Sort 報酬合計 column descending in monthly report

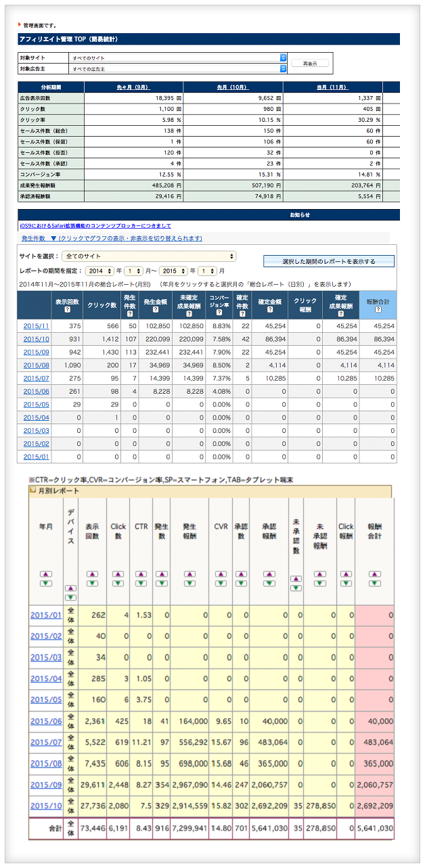pyautogui.click(x=374, y=583)
